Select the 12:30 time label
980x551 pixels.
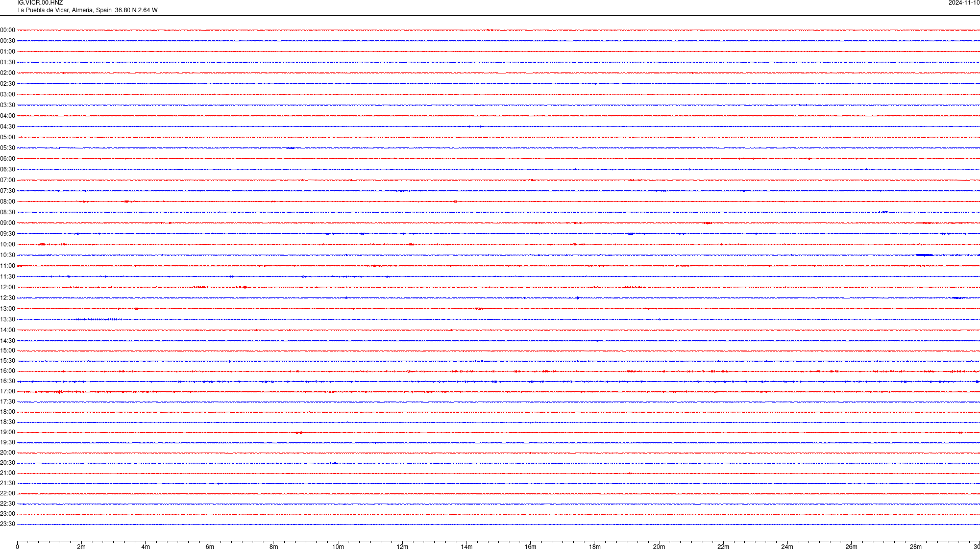click(8, 298)
